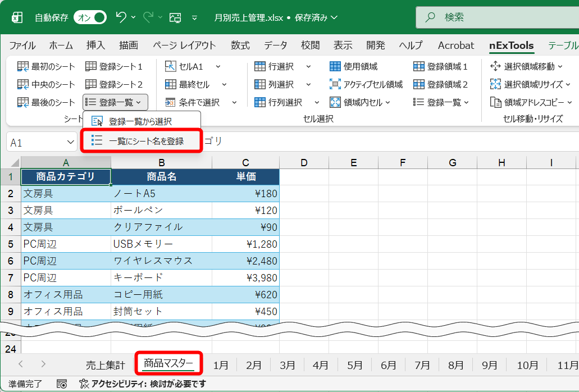Toggle the 自動保存 AutoSave switch
Viewport: 579px width, 392px height.
coord(90,17)
